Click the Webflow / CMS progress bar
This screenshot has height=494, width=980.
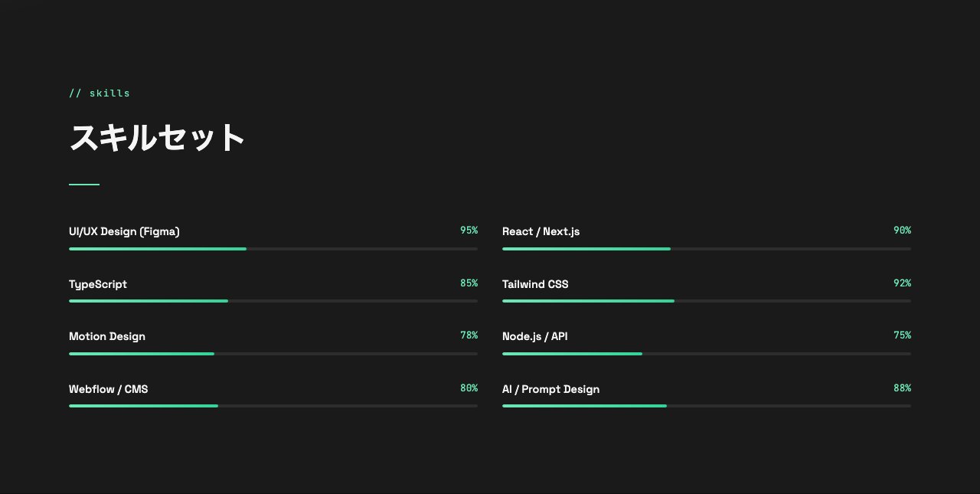coord(273,406)
